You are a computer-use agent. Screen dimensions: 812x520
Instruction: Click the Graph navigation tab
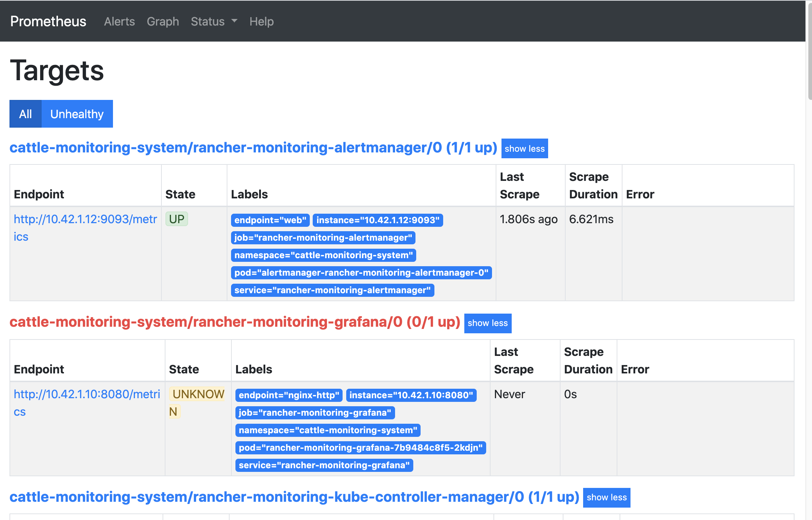click(163, 21)
